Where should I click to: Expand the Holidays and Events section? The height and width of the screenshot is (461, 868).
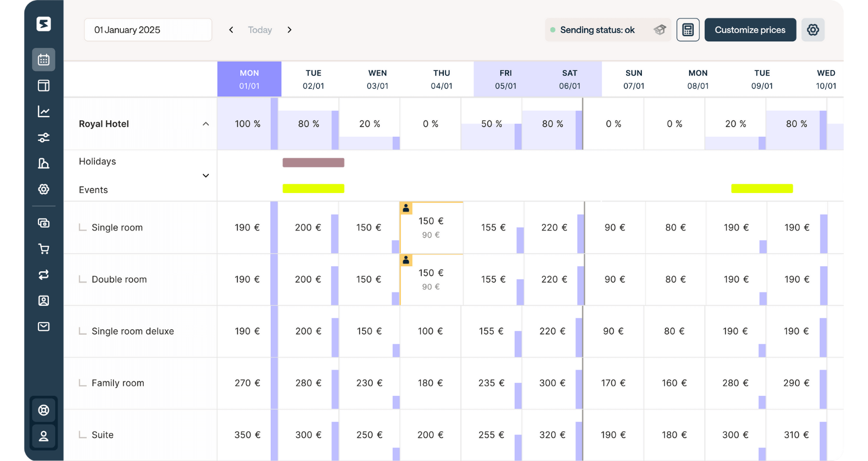point(206,176)
